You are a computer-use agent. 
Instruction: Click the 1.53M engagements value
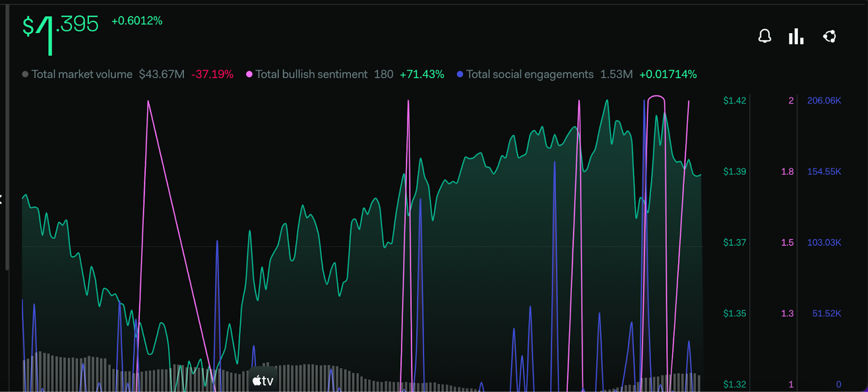616,74
